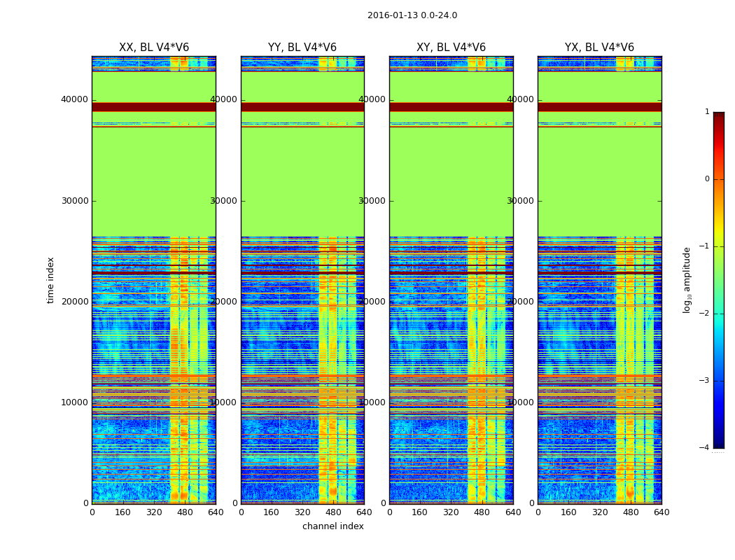Image resolution: width=735 pixels, height=560 pixels.
Task: Click the colorbar tick label 0
Action: point(707,179)
